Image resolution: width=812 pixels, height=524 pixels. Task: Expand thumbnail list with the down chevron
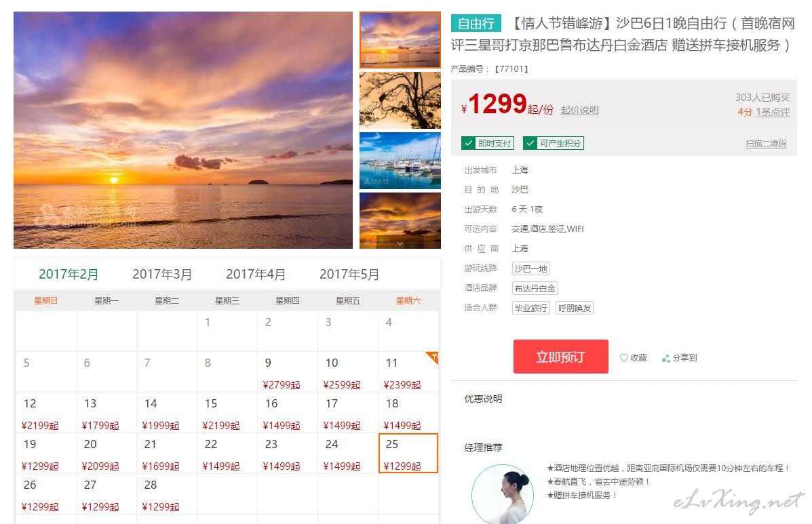click(400, 243)
